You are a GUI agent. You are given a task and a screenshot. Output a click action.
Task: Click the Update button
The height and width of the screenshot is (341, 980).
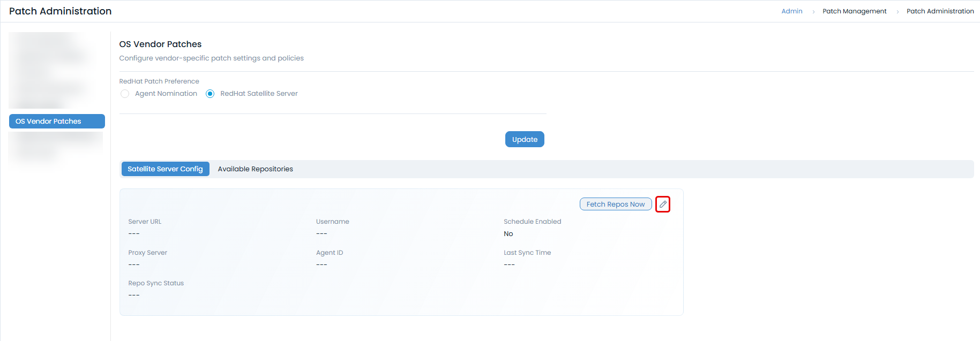tap(524, 139)
